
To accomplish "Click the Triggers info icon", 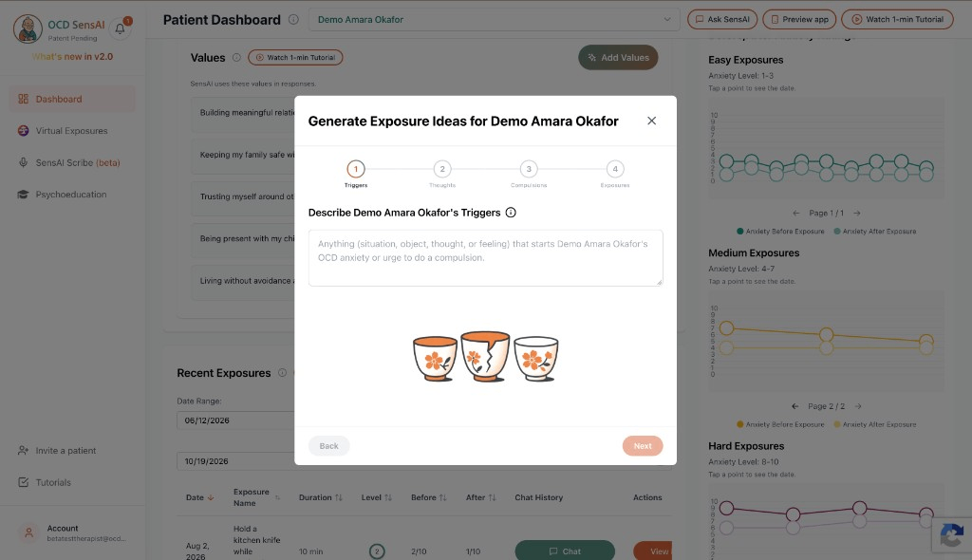I will pyautogui.click(x=511, y=213).
